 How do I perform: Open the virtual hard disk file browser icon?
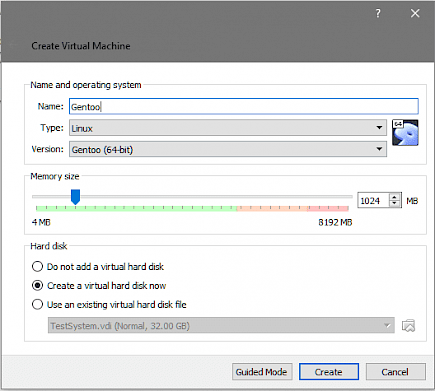click(x=408, y=326)
